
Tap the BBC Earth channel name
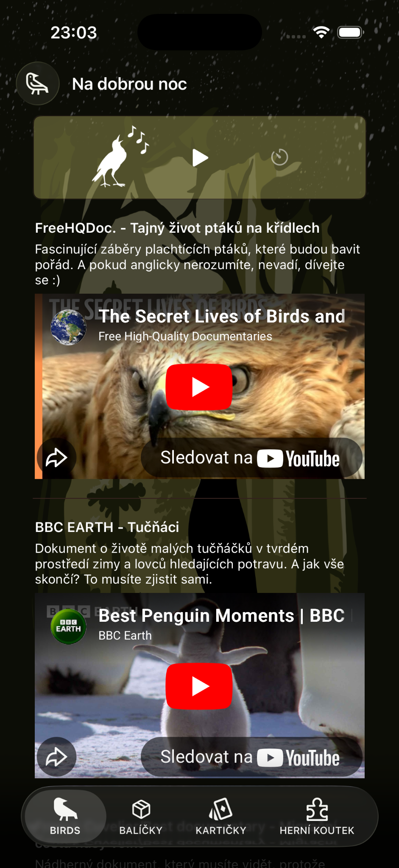click(x=125, y=635)
